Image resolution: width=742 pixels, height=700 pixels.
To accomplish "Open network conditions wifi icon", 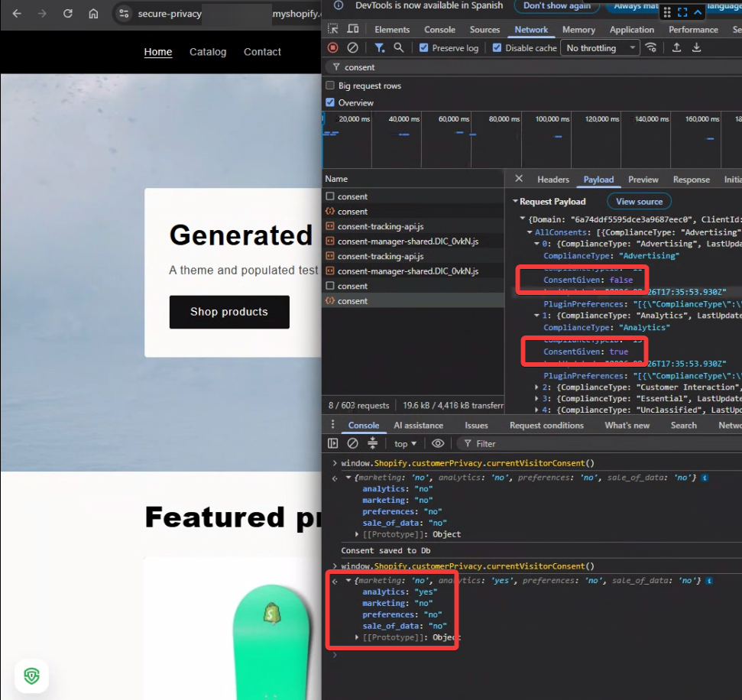I will (x=651, y=47).
